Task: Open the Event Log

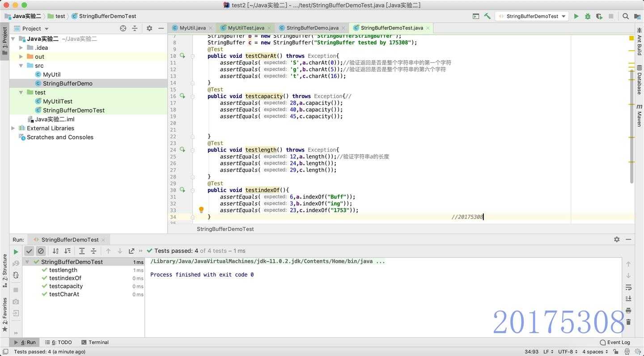Action: [615, 342]
